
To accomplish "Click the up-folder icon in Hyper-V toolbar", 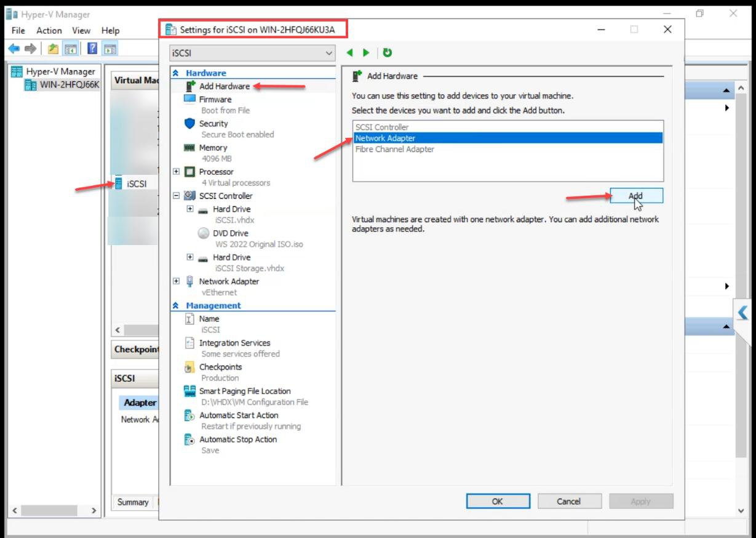I will [x=53, y=49].
